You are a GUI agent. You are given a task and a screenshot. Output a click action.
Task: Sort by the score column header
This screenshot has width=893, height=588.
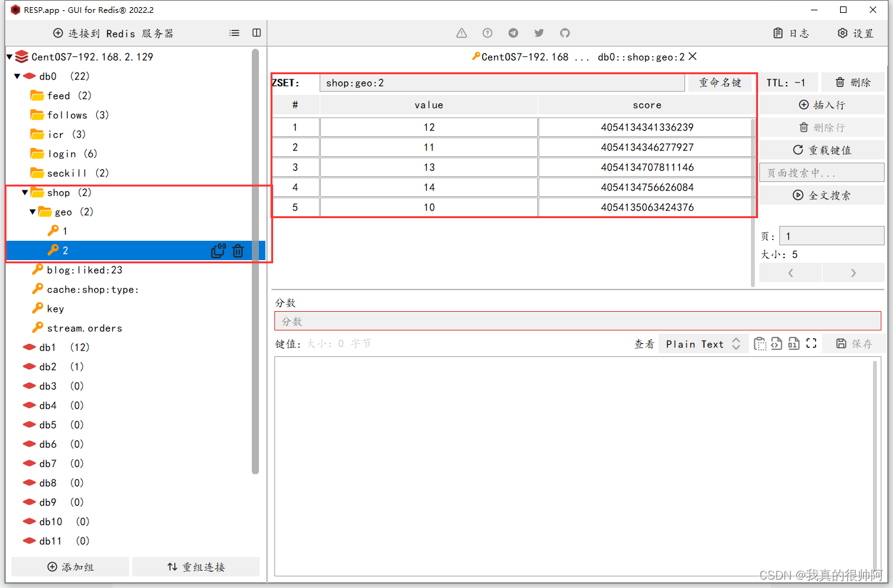point(646,105)
